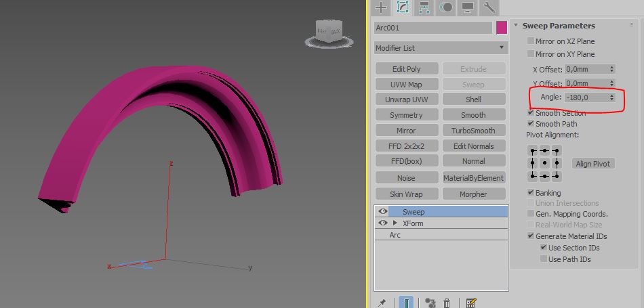Image resolution: width=644 pixels, height=308 pixels.
Task: Open the Modifier List dropdown
Action: 441,48
